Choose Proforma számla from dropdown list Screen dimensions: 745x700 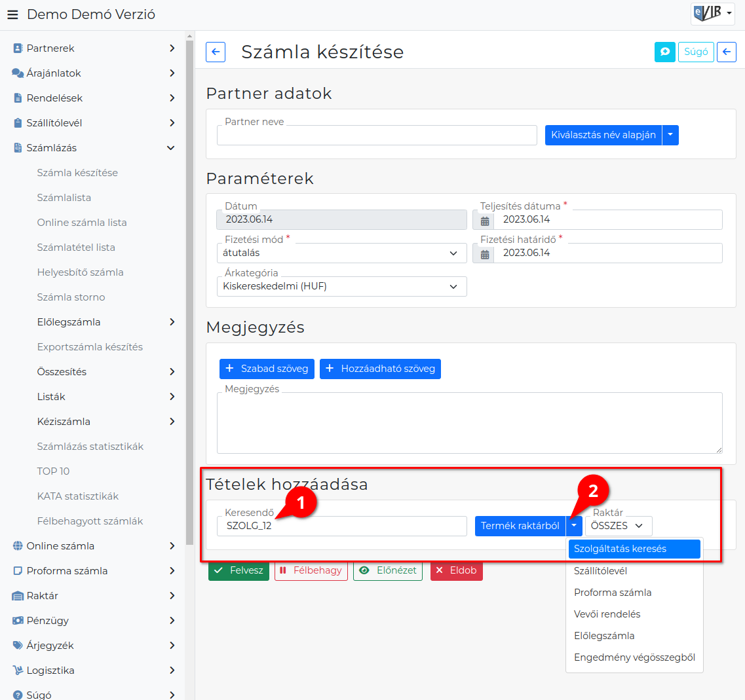pos(613,593)
